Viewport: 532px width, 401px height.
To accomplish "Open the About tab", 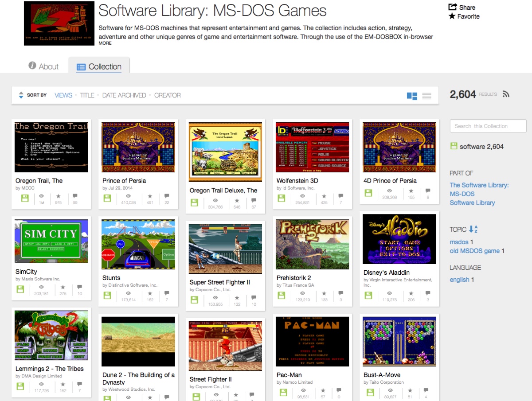I will pyautogui.click(x=43, y=66).
